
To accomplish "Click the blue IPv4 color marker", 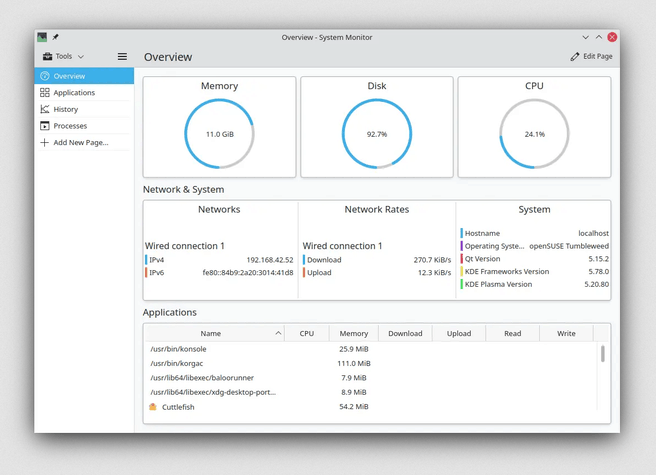I will (x=146, y=260).
